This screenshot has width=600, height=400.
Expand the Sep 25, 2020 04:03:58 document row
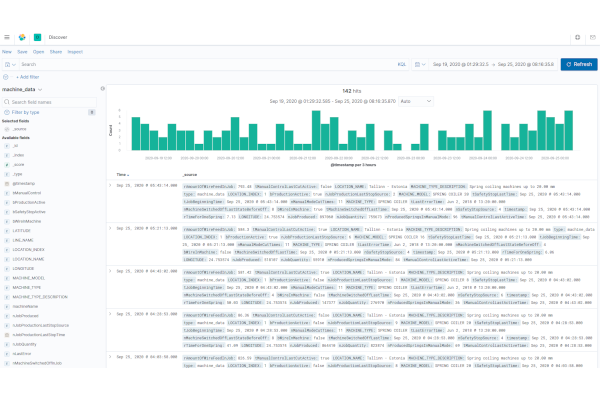click(x=110, y=357)
